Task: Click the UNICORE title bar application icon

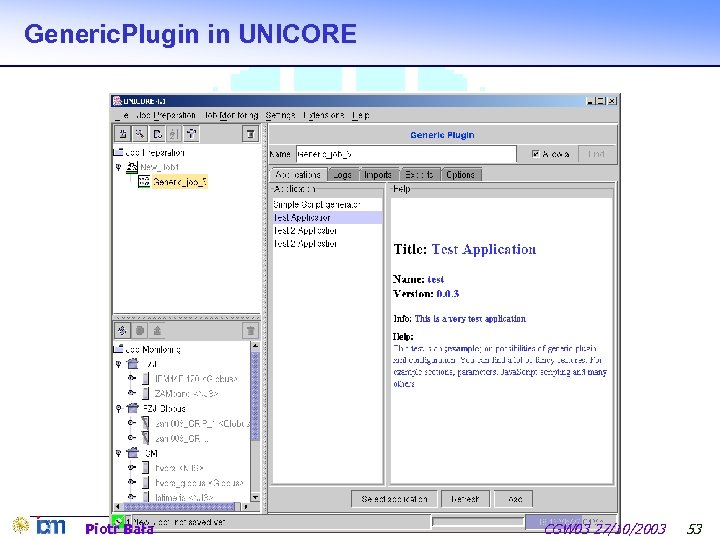Action: click(118, 101)
